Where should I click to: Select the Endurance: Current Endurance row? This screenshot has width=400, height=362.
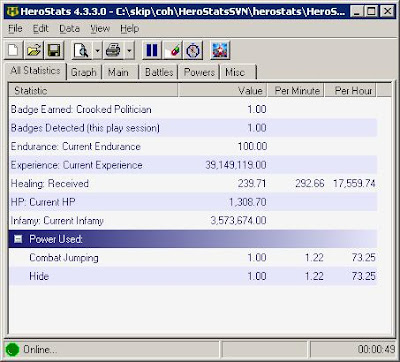193,146
